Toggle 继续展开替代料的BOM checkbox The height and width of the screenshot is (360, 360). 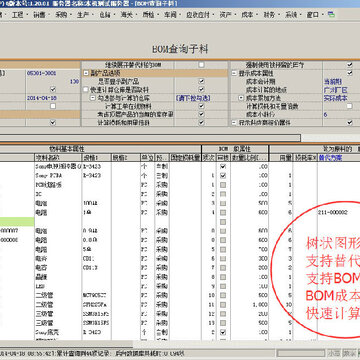click(x=201, y=65)
